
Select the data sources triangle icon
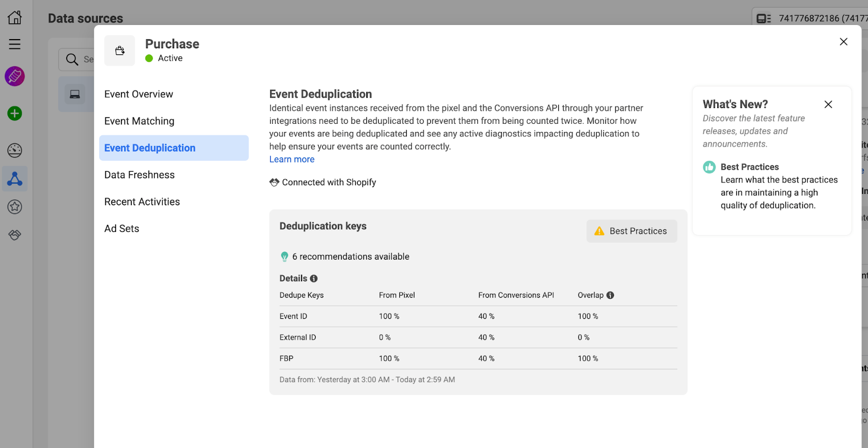(x=15, y=179)
